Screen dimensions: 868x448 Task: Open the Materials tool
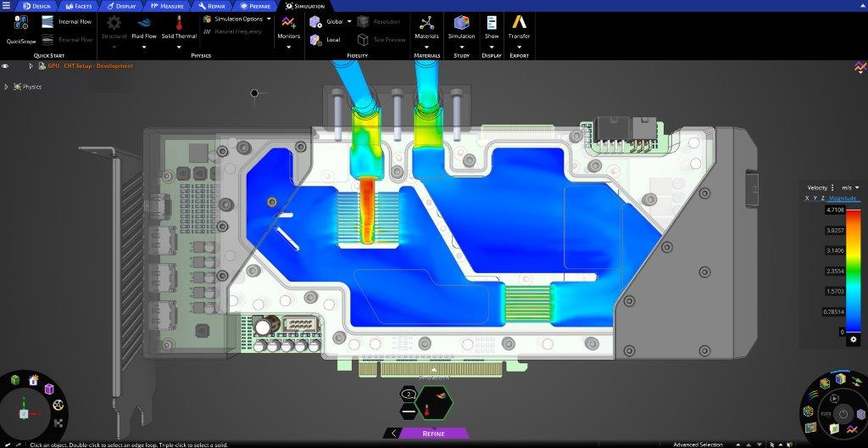pos(427,28)
